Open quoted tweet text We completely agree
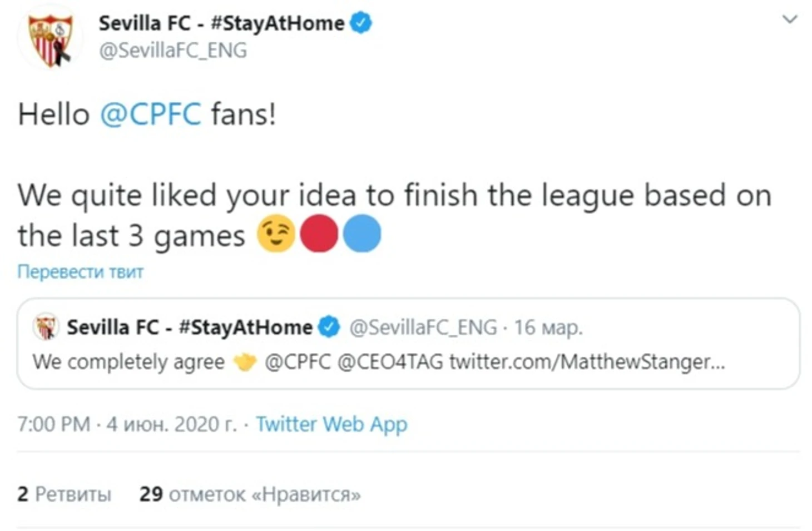The height and width of the screenshot is (531, 812). click(x=128, y=363)
